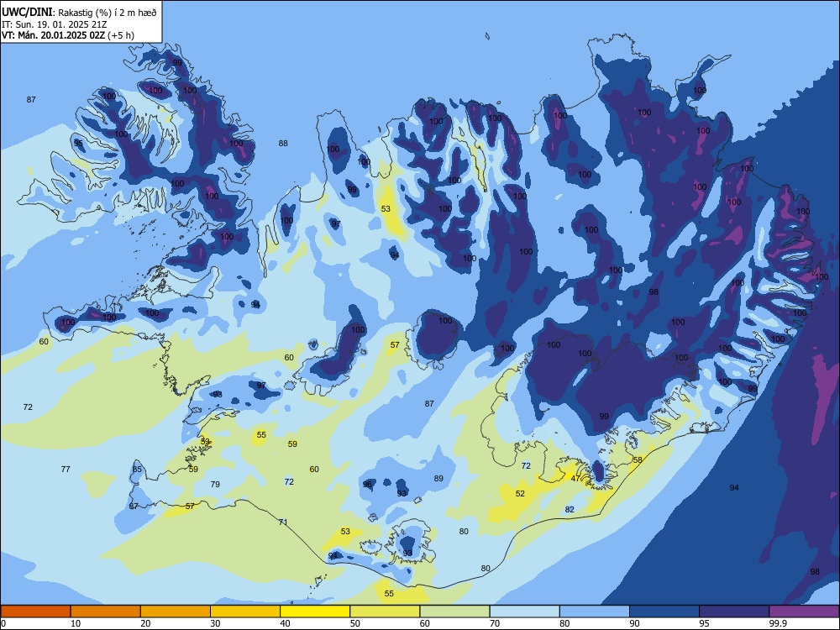
Task: Click the legend label '50'
Action: click(x=355, y=623)
